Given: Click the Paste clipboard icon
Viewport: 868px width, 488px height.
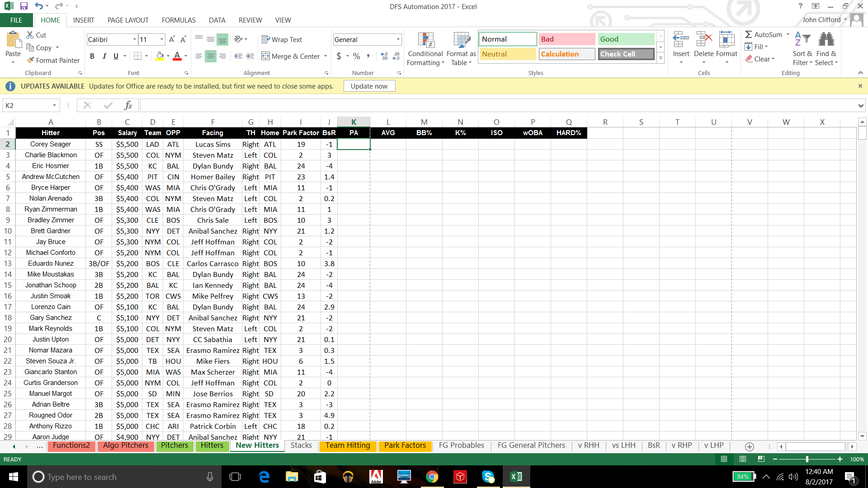Looking at the screenshot, I should pyautogui.click(x=13, y=40).
